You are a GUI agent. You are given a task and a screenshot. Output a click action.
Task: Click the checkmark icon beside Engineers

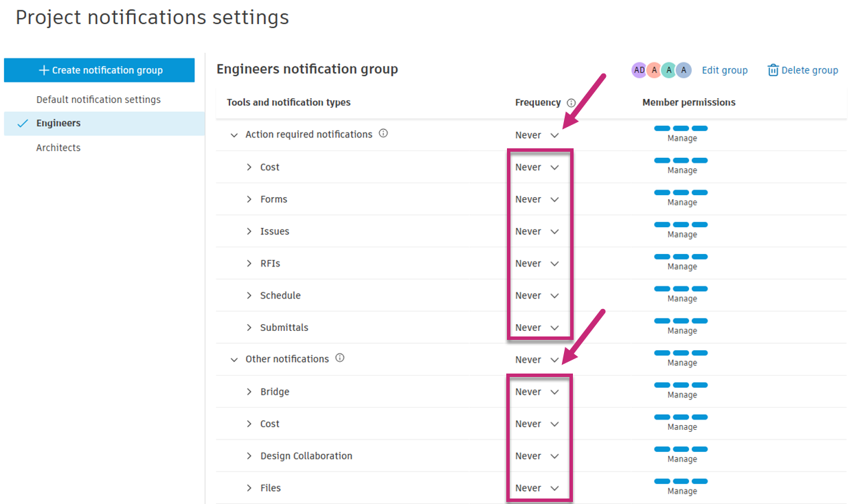point(23,124)
